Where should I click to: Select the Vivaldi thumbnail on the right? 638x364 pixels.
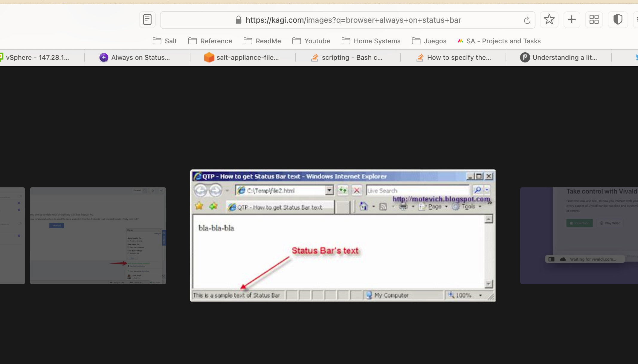point(579,235)
